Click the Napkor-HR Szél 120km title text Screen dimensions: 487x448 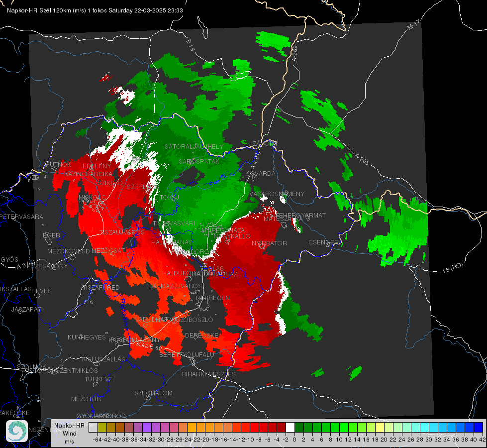(x=95, y=10)
